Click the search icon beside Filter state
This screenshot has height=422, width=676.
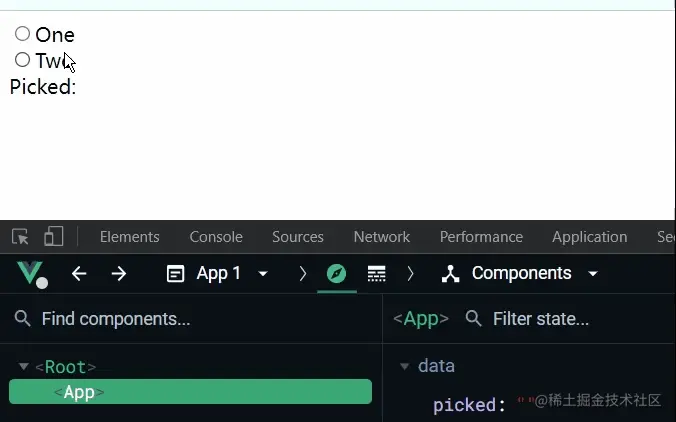(474, 319)
